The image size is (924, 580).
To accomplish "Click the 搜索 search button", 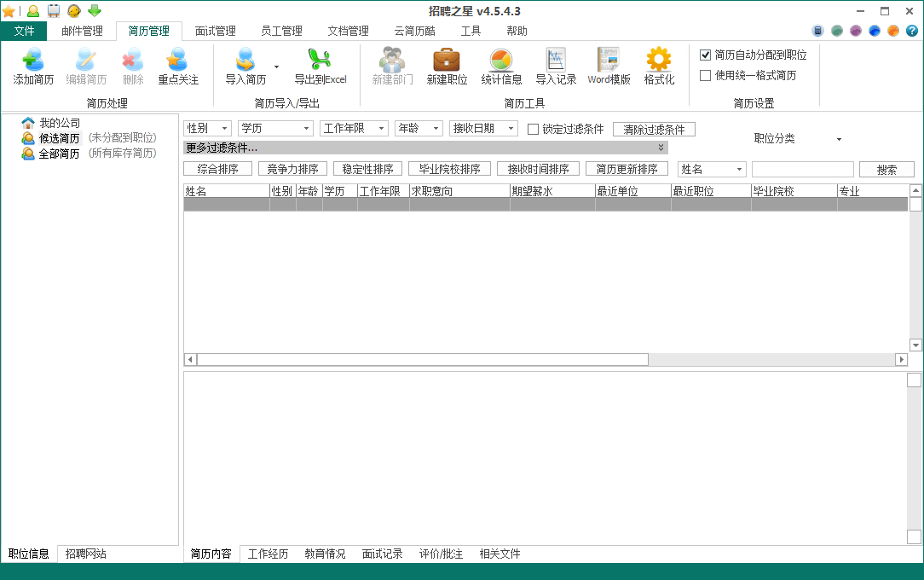I will coord(886,170).
